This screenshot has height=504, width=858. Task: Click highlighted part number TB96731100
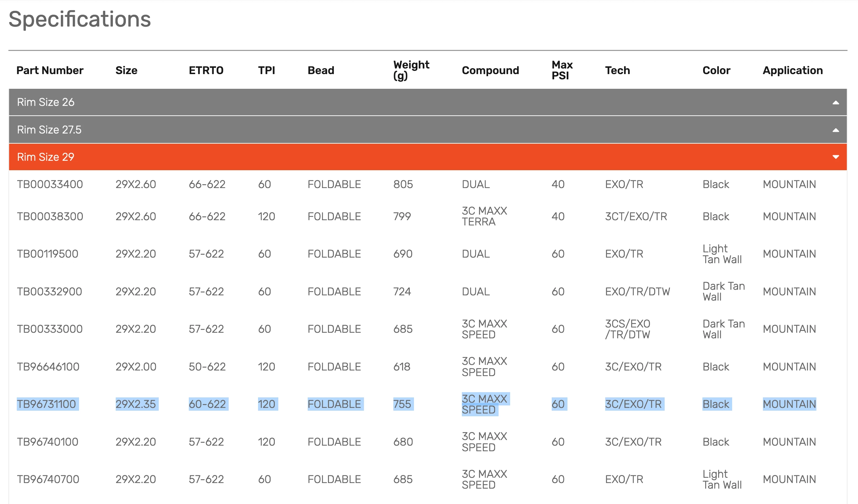[47, 404]
